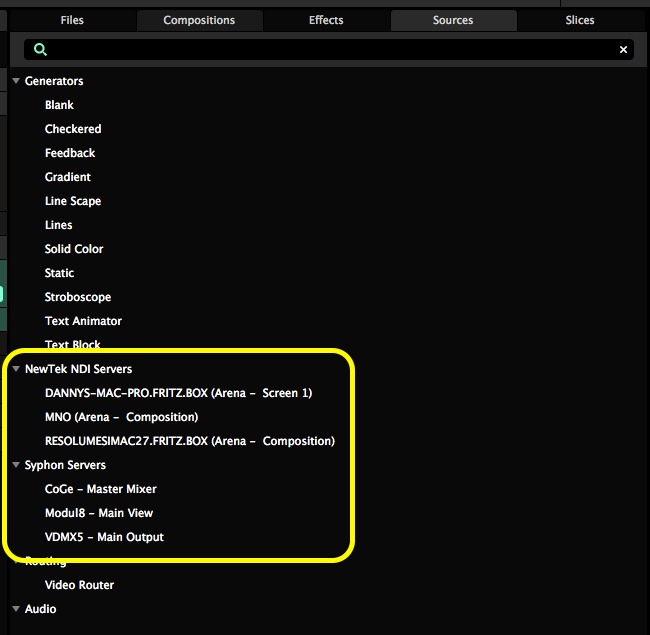Click the search magnifier icon
Viewport: 650px width, 635px height.
pos(40,50)
